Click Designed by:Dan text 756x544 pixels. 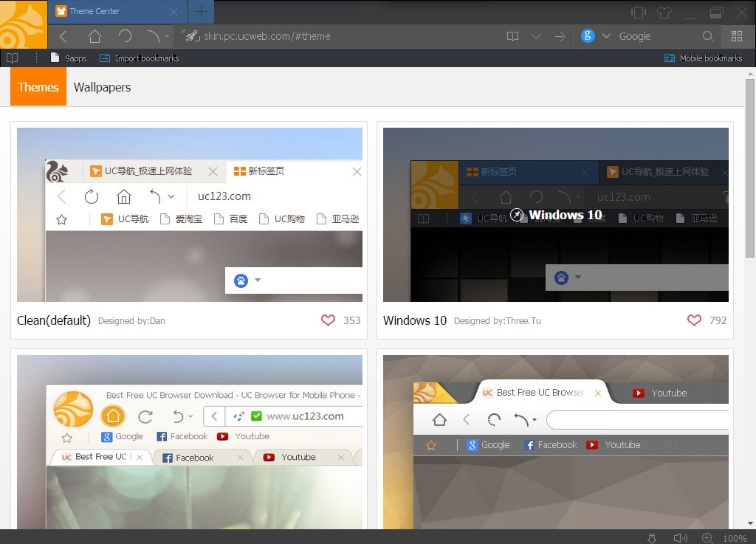(131, 321)
